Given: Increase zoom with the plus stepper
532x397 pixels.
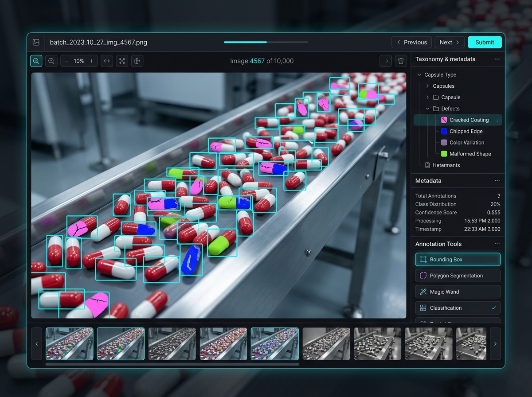Looking at the screenshot, I should pos(91,61).
